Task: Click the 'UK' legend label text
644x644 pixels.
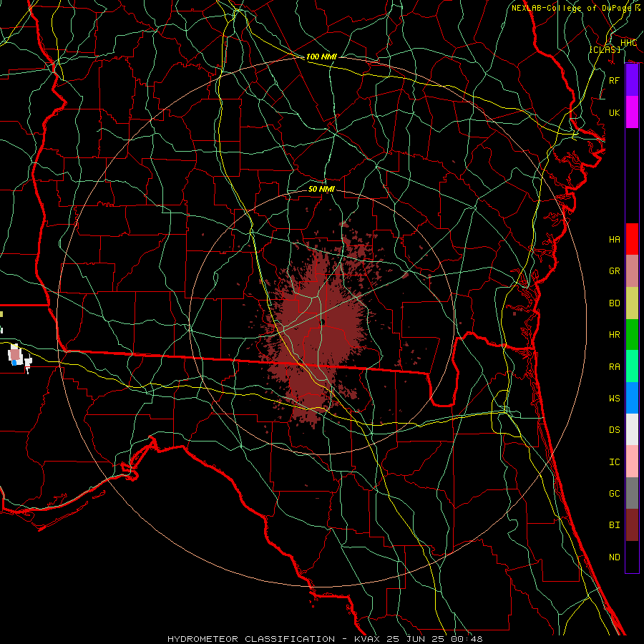Action: [615, 112]
